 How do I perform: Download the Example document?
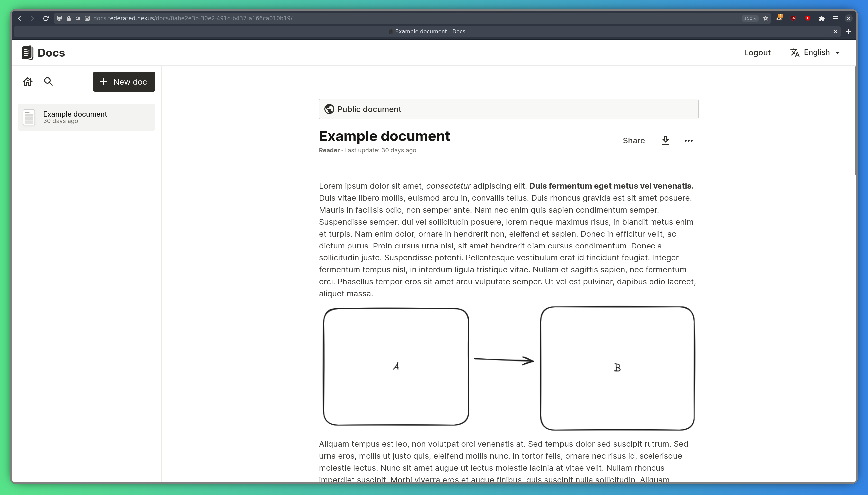[x=665, y=141]
